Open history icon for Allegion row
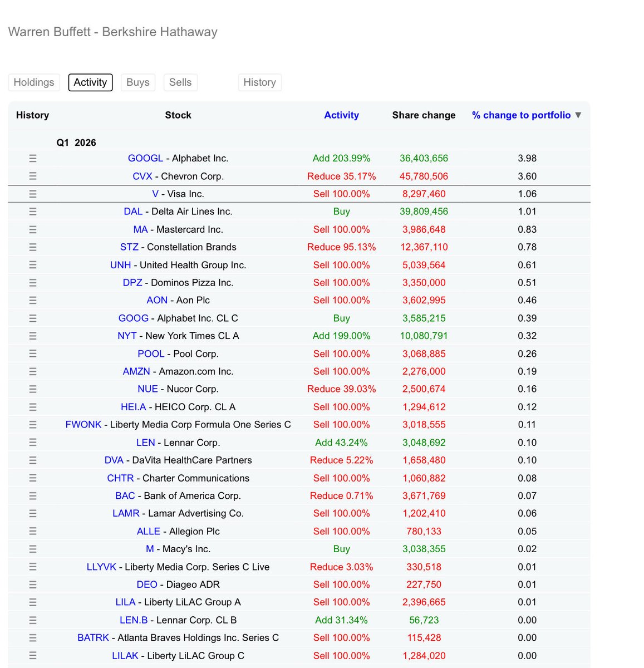Viewport: 644px width, 668px height. click(x=33, y=531)
